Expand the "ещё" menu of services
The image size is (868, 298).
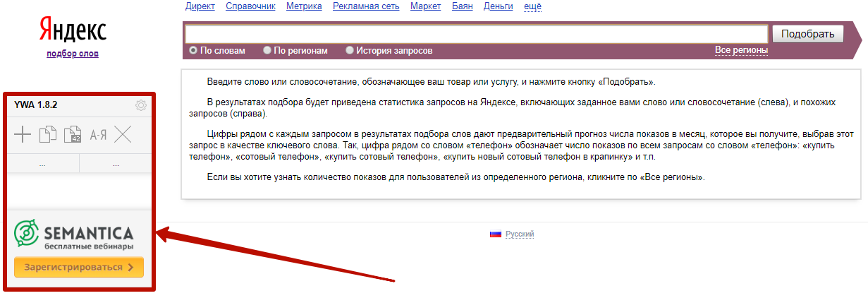pyautogui.click(x=532, y=6)
